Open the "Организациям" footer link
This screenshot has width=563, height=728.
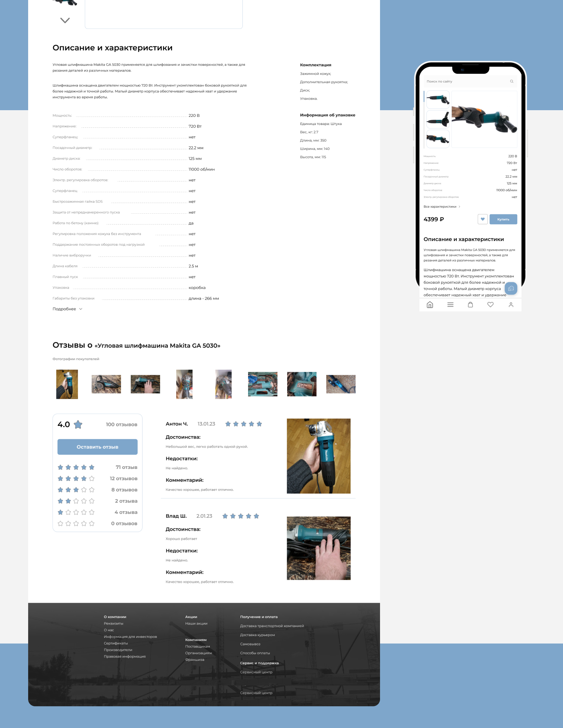pos(198,653)
